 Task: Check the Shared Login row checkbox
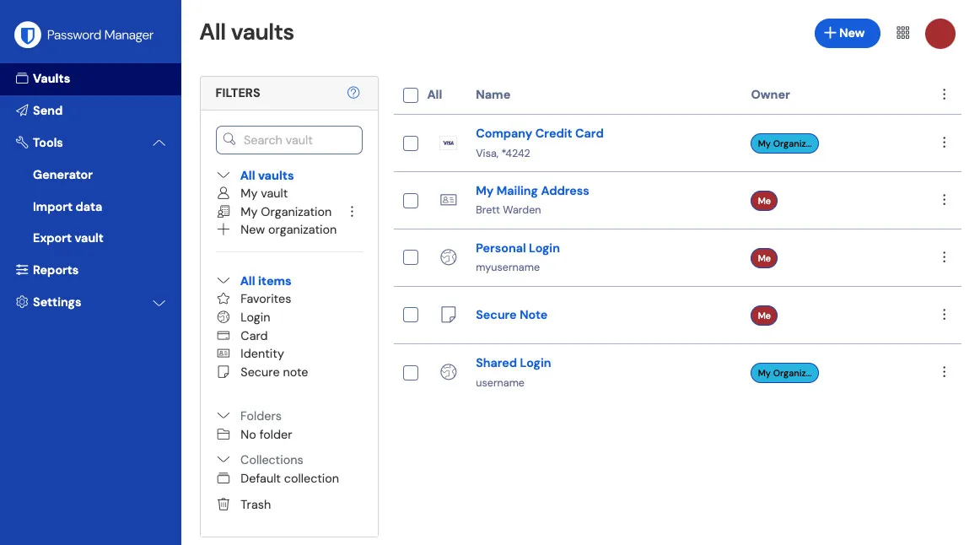pos(411,372)
